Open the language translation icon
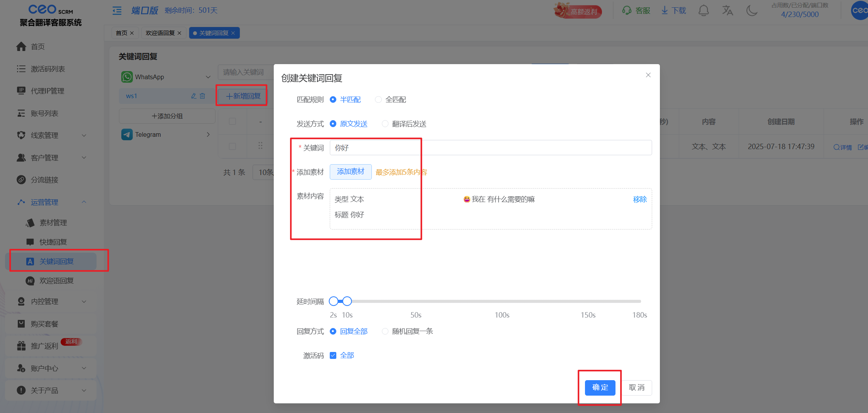This screenshot has width=868, height=413. click(727, 10)
